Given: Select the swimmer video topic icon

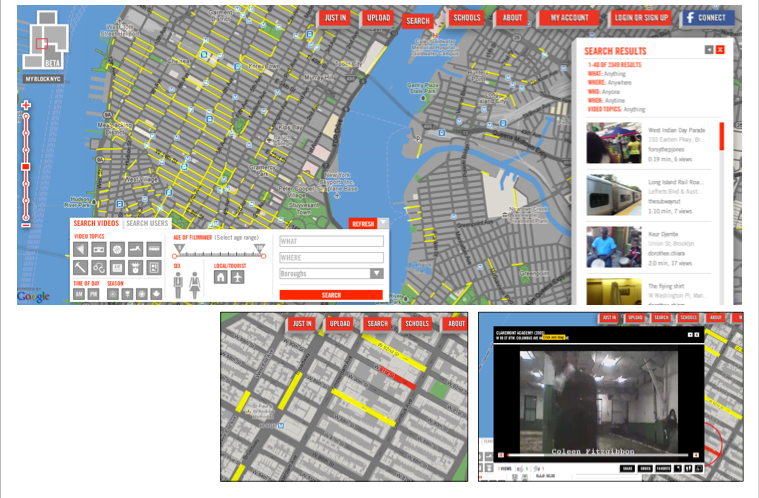Looking at the screenshot, I should pyautogui.click(x=136, y=249).
